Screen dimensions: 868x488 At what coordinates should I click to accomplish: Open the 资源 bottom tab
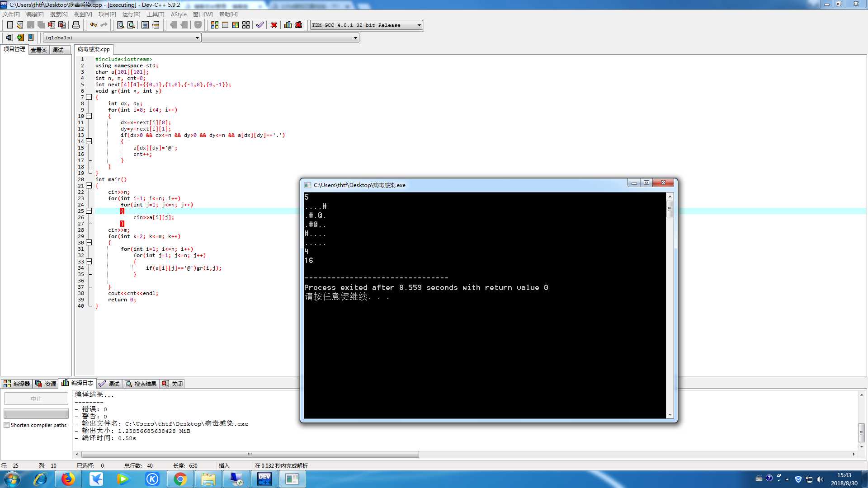tap(46, 384)
